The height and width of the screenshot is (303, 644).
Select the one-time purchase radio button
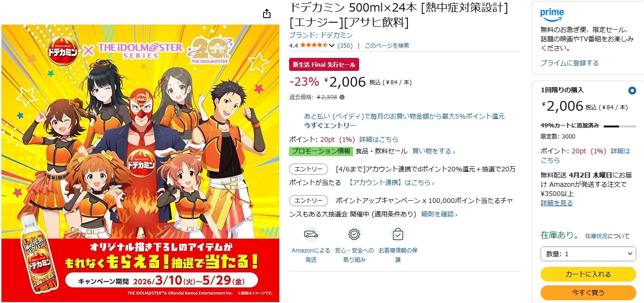point(631,90)
